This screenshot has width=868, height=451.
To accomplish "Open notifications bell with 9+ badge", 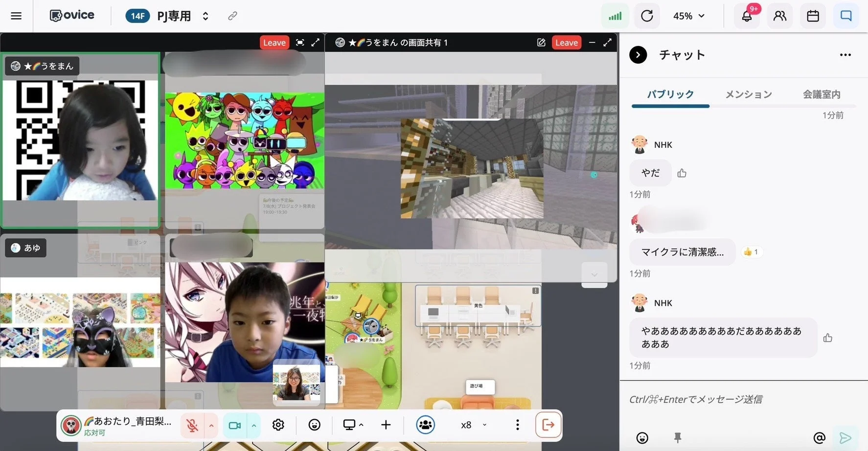I will [x=747, y=16].
